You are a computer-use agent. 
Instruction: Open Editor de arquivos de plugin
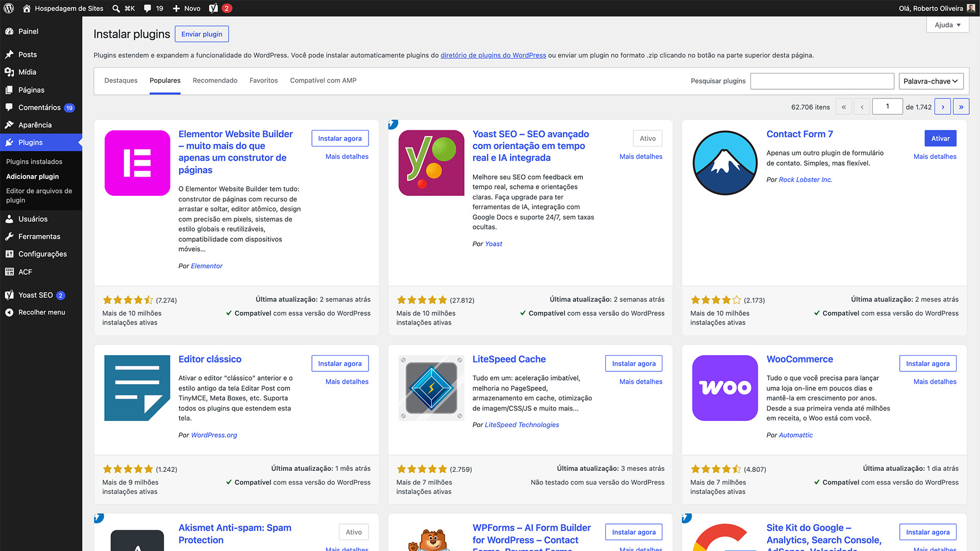pos(39,195)
